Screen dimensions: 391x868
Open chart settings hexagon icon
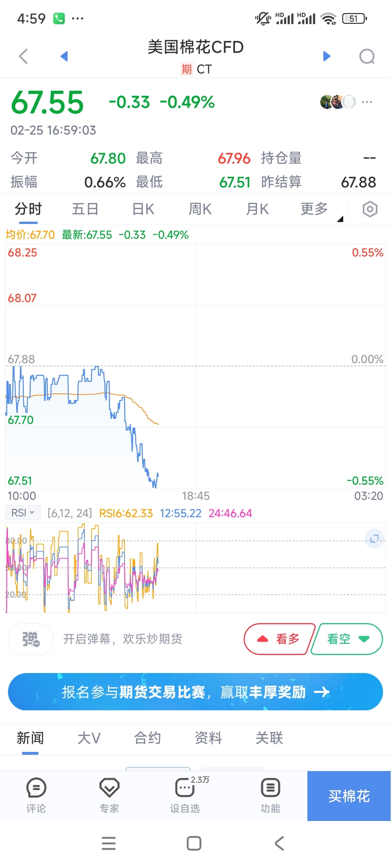click(370, 209)
